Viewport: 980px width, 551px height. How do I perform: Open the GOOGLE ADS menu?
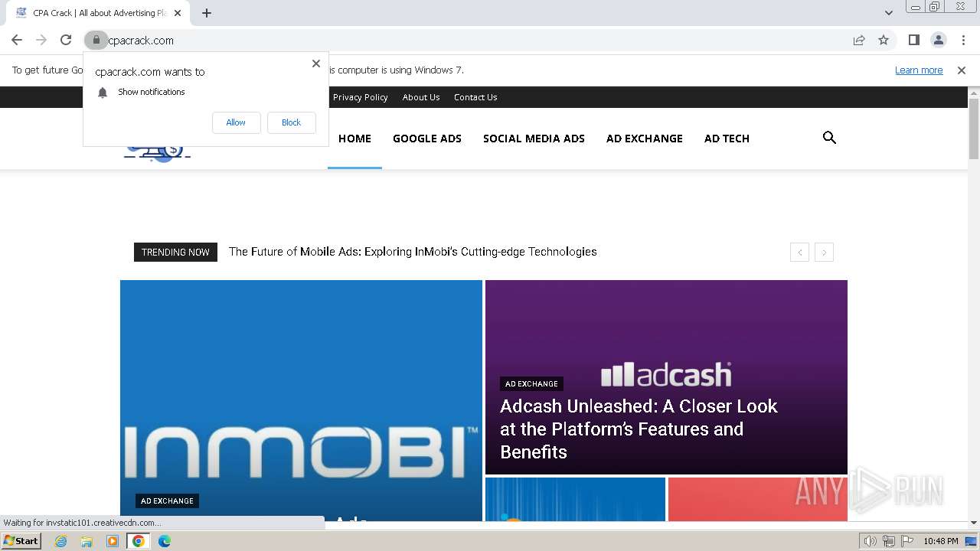pos(427,139)
